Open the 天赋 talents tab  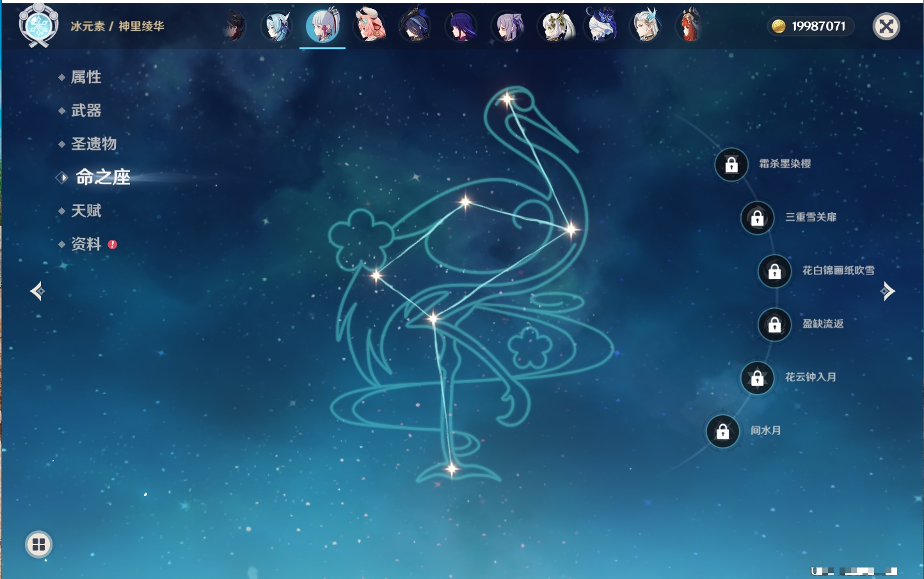[x=86, y=210]
